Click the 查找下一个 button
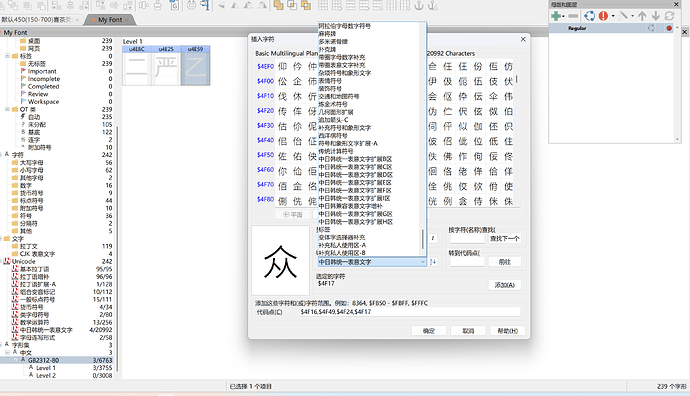Viewport: 690px width, 396px height. pos(504,238)
